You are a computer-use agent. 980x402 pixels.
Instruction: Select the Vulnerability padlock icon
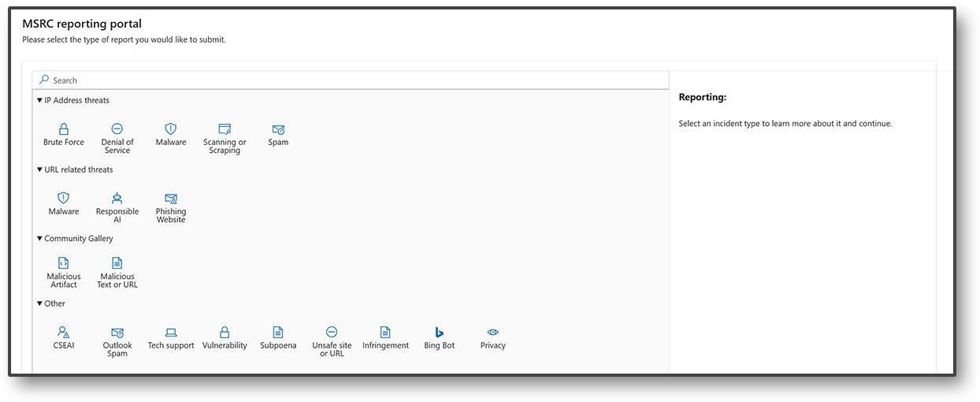225,333
